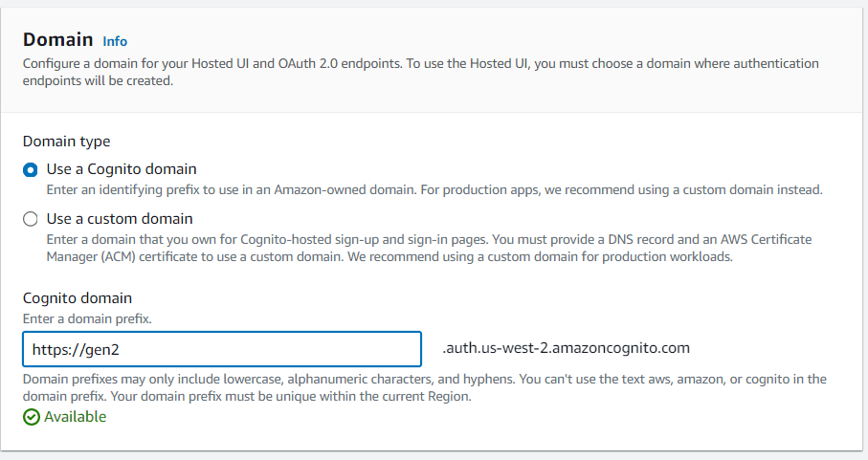Click the 'Enter a domain that you own' description line
The height and width of the screenshot is (460, 868).
[429, 239]
